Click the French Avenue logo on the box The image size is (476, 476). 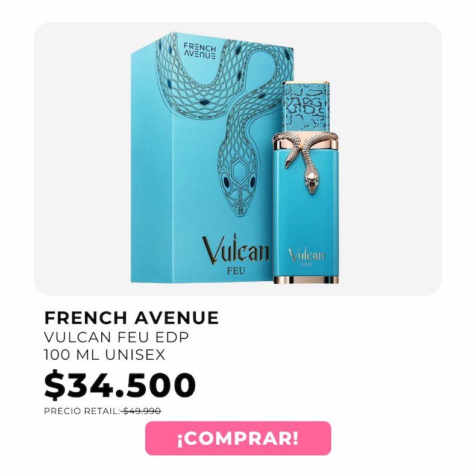point(200,51)
